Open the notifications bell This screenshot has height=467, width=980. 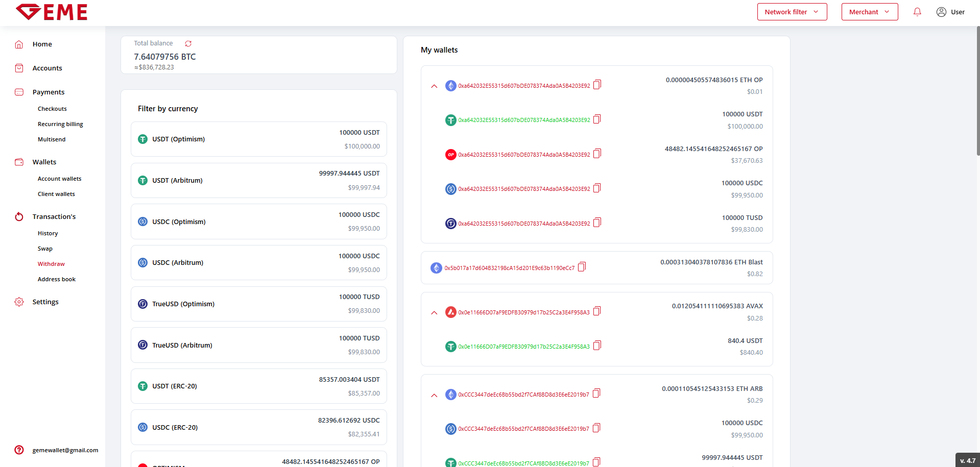[x=917, y=12]
